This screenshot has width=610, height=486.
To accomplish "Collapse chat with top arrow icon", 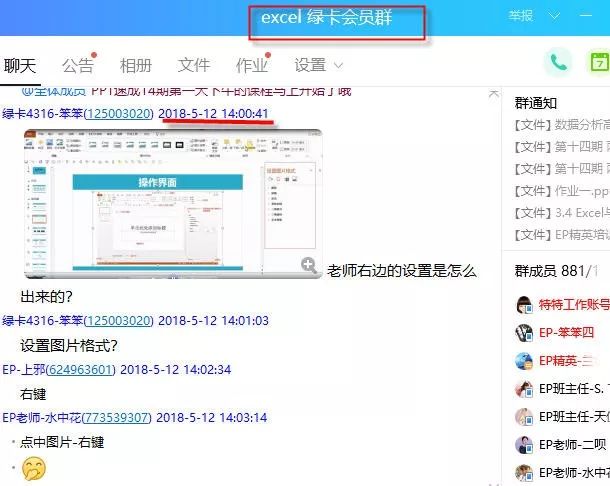I will [494, 93].
